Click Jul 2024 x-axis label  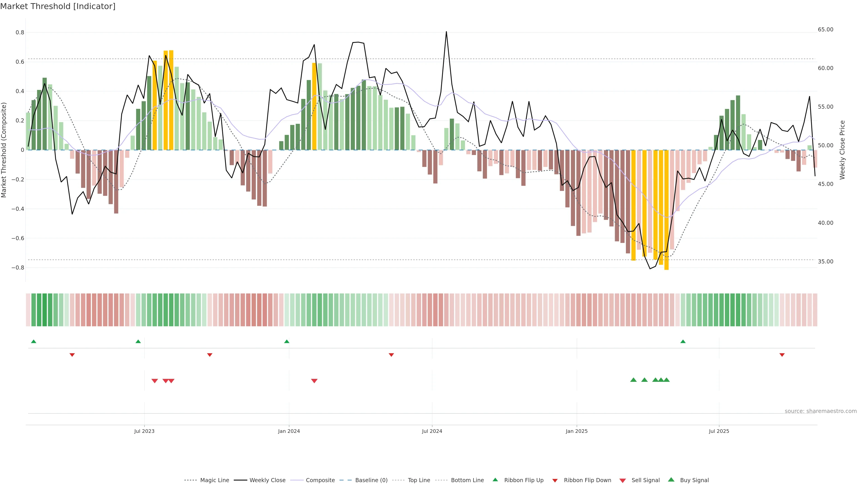pos(432,431)
